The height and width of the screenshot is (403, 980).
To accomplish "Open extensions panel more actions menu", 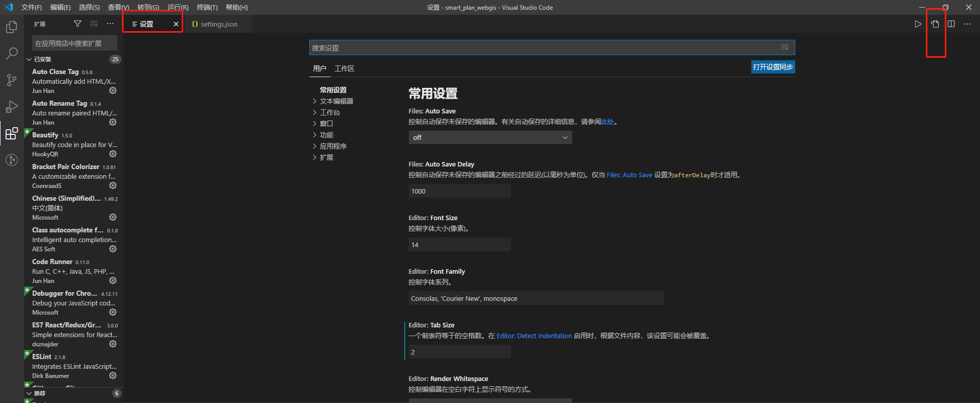I will (x=110, y=23).
